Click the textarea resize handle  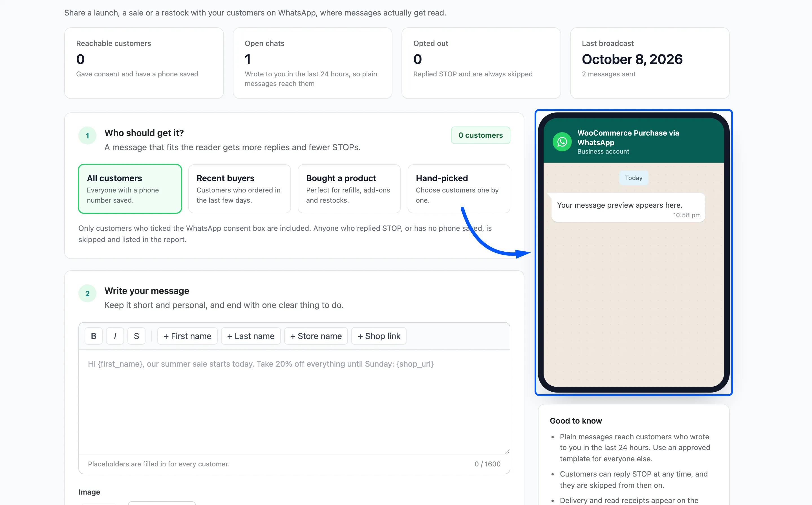[x=507, y=451]
